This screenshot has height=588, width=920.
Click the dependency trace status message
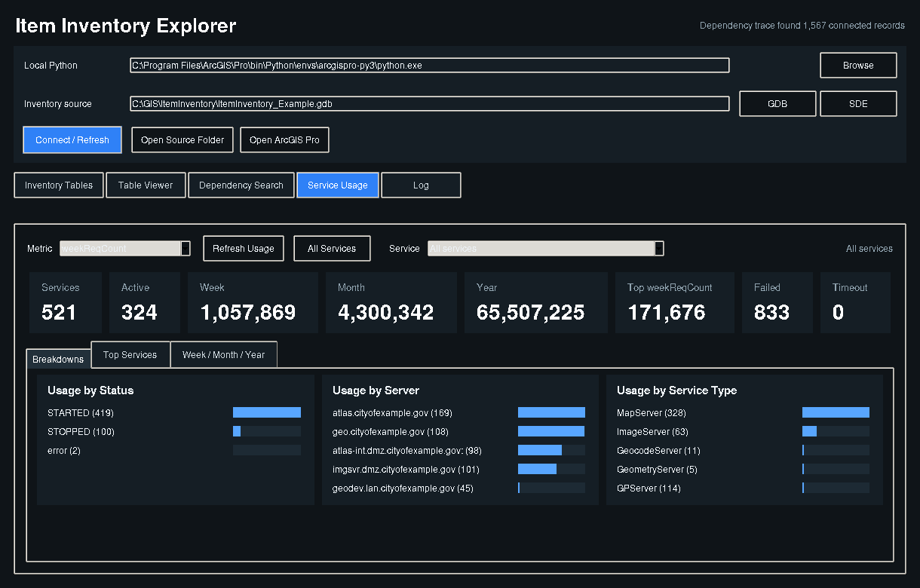(802, 26)
